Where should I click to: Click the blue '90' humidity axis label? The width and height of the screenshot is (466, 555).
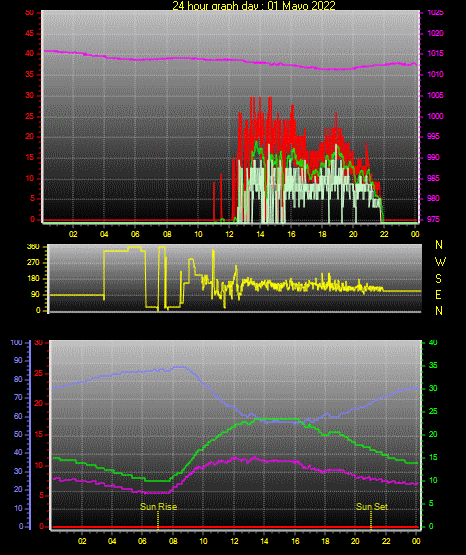click(x=18, y=360)
